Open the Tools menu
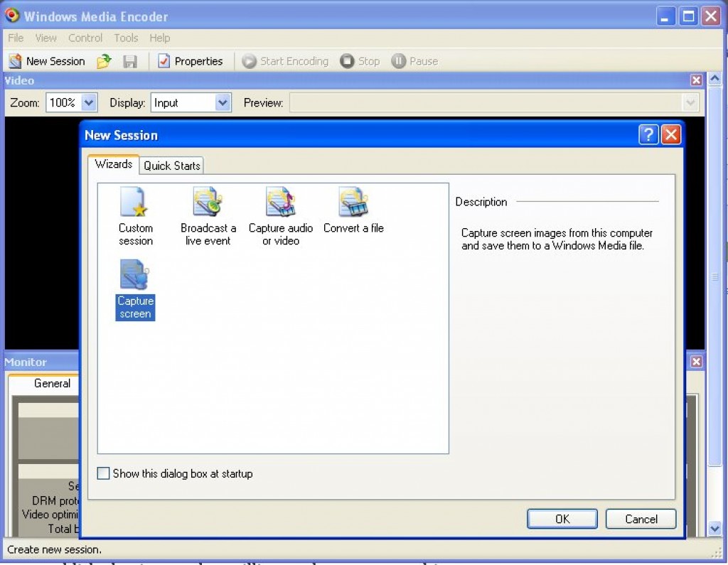 [x=126, y=38]
